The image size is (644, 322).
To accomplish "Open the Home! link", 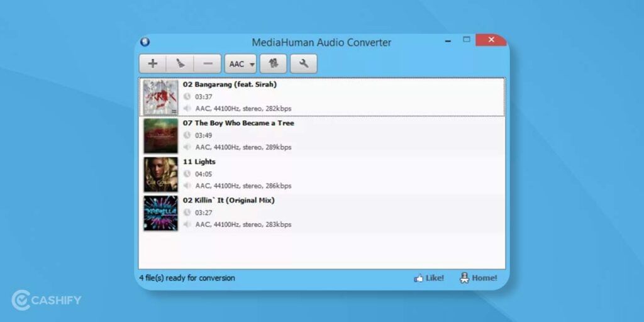I will (x=479, y=278).
